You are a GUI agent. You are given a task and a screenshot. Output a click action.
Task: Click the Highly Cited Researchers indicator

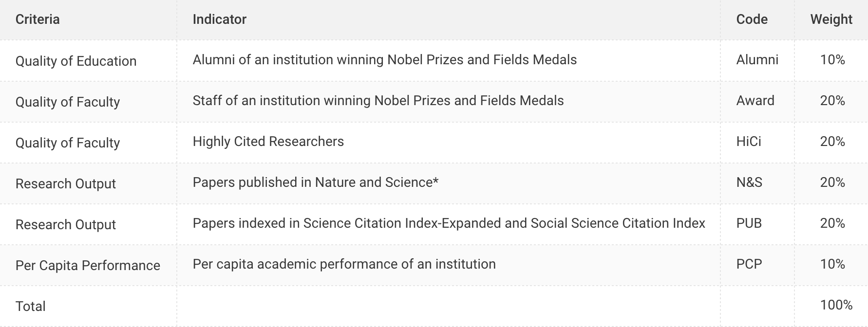pos(268,142)
